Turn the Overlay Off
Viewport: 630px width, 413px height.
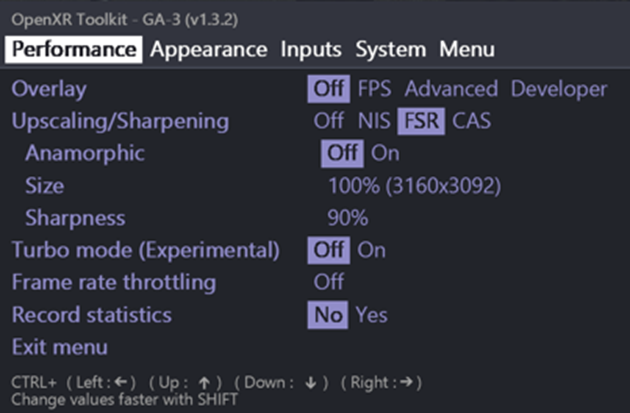(329, 89)
